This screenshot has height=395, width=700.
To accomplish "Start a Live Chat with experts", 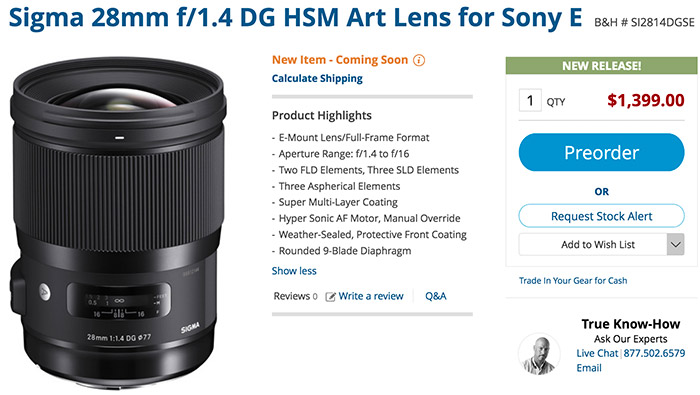I will [x=597, y=353].
